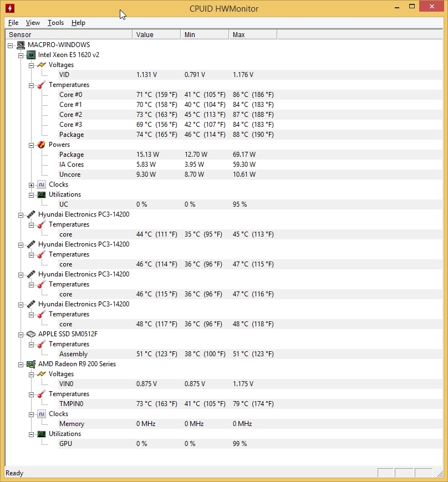Collapse the CPU Utilizations group
Image resolution: width=448 pixels, height=482 pixels.
tap(32, 195)
